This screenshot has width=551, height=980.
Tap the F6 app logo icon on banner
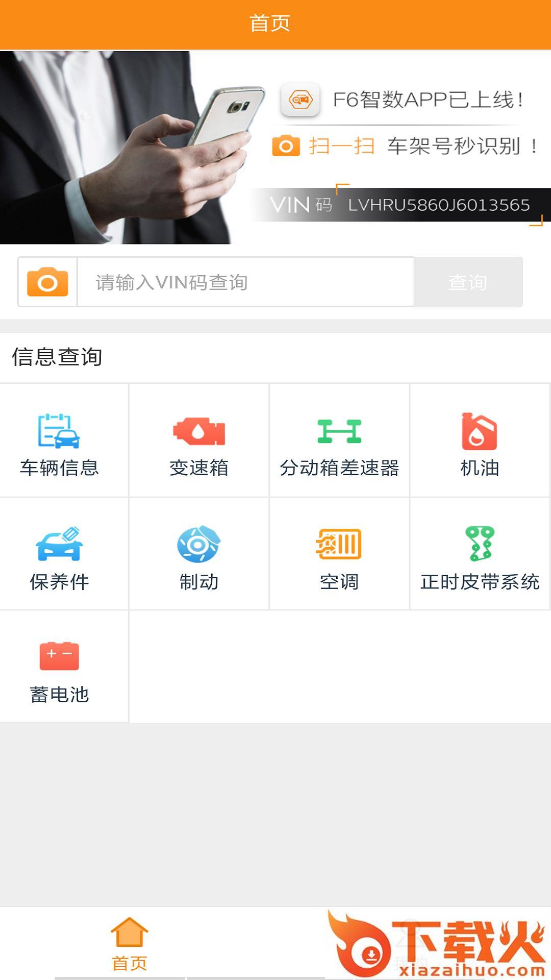[x=300, y=100]
